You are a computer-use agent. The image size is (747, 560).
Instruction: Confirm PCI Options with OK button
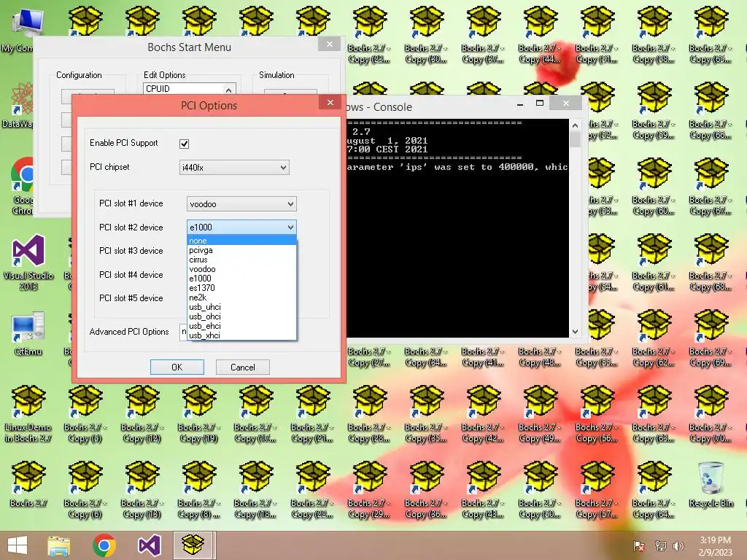pyautogui.click(x=177, y=367)
